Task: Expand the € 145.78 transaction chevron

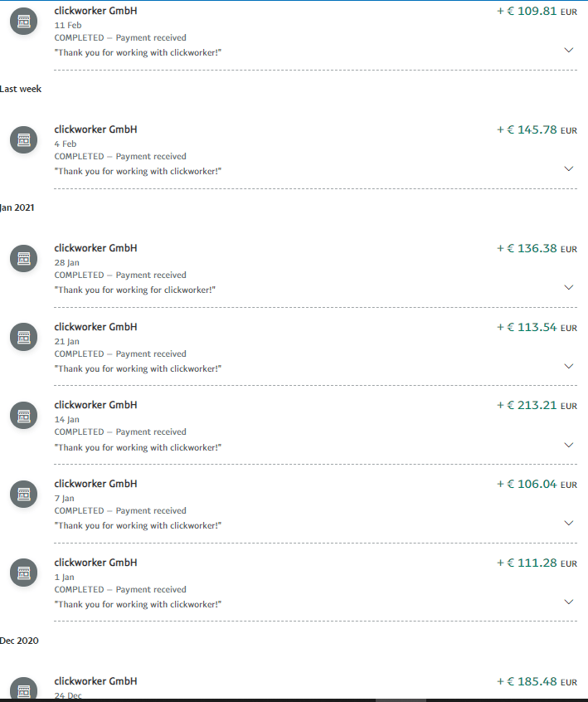Action: tap(569, 168)
